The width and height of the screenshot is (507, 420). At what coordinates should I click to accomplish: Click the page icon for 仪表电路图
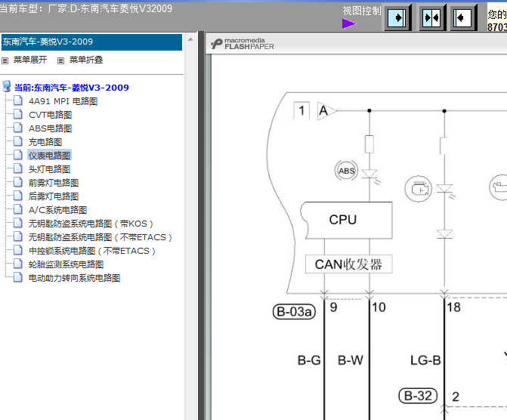[x=18, y=155]
